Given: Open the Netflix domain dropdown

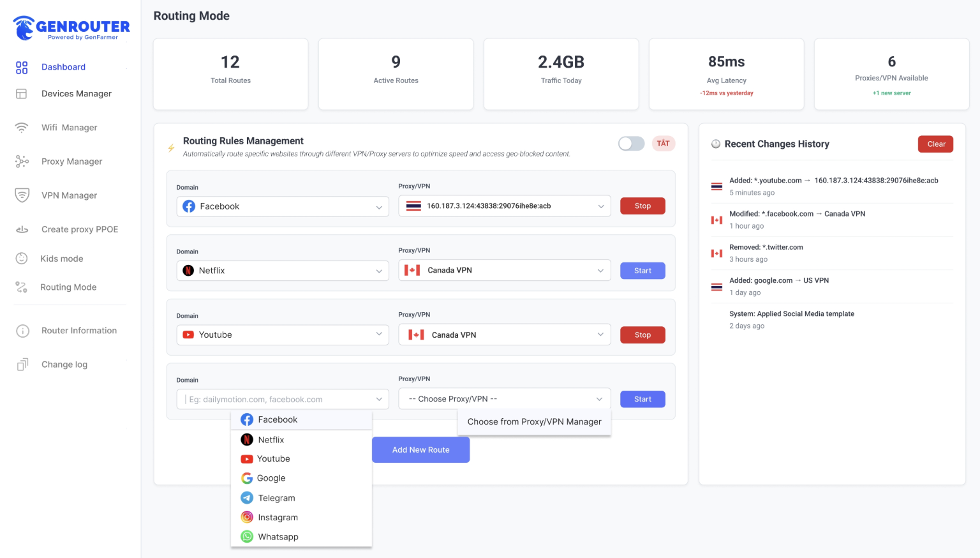Looking at the screenshot, I should 283,271.
